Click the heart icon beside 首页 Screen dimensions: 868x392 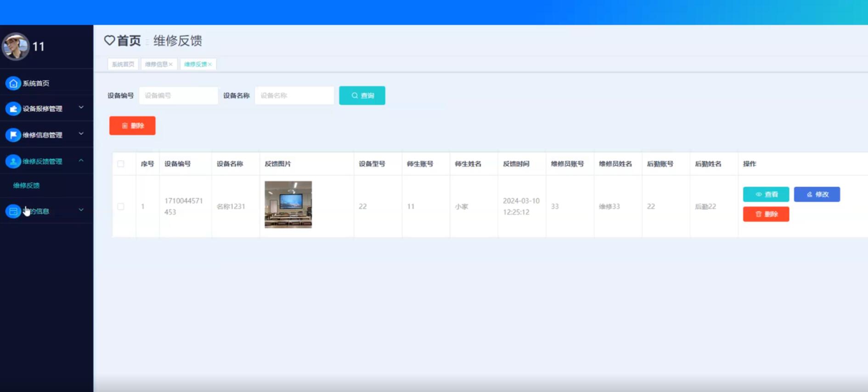pos(109,40)
